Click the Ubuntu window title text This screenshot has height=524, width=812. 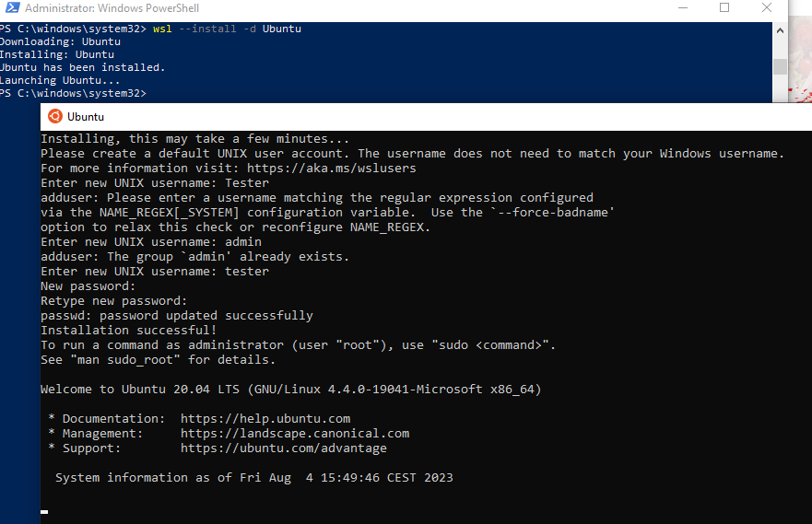[x=86, y=117]
